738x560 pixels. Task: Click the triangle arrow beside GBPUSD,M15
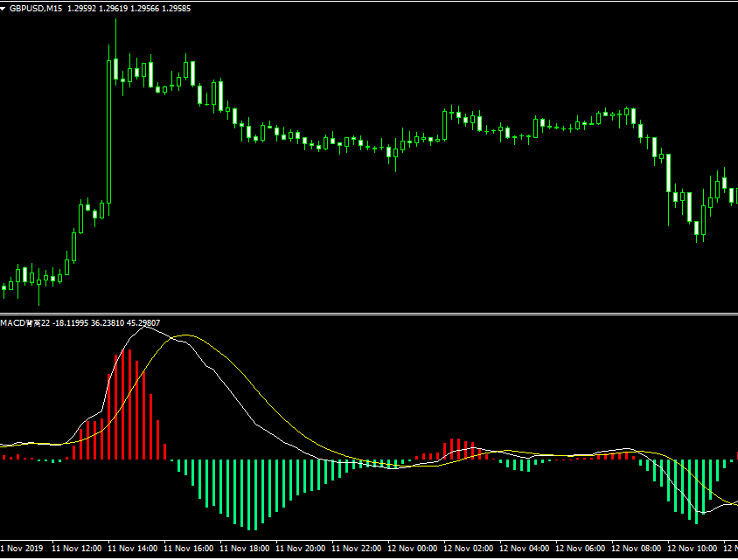(4, 8)
